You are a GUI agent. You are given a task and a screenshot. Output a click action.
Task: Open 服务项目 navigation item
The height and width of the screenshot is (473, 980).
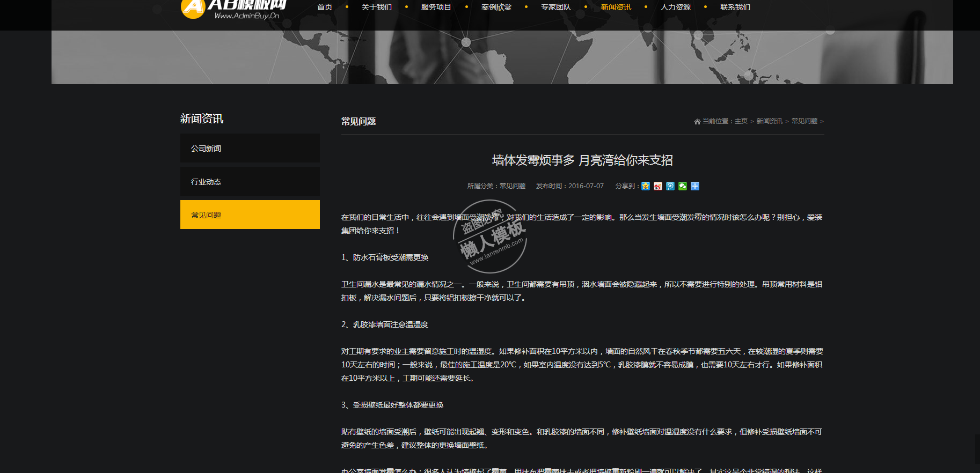click(x=436, y=7)
